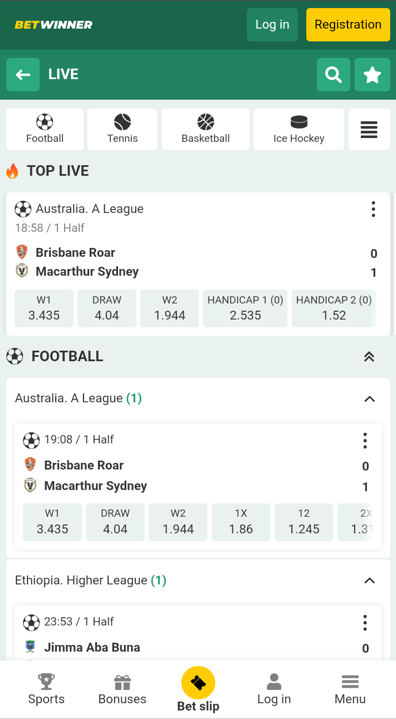396x719 pixels.
Task: Open three-dot menu for 19:08 Brisbane Roar match
Action: coord(365,440)
